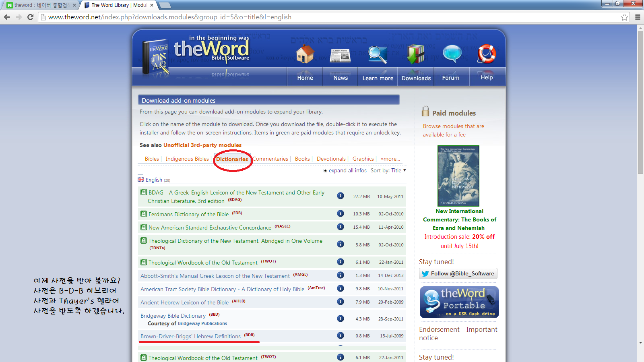This screenshot has width=644, height=362.
Task: Click paid lock icon beside BDAG
Action: (144, 192)
